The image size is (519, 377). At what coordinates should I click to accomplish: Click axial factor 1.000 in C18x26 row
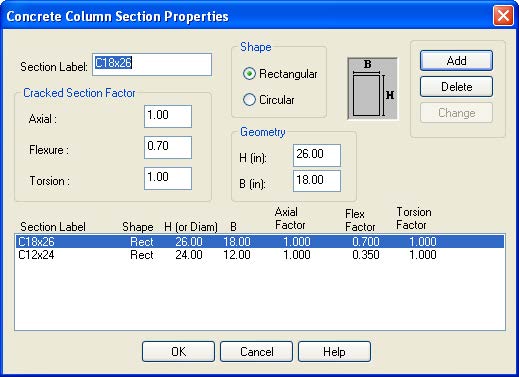(297, 241)
